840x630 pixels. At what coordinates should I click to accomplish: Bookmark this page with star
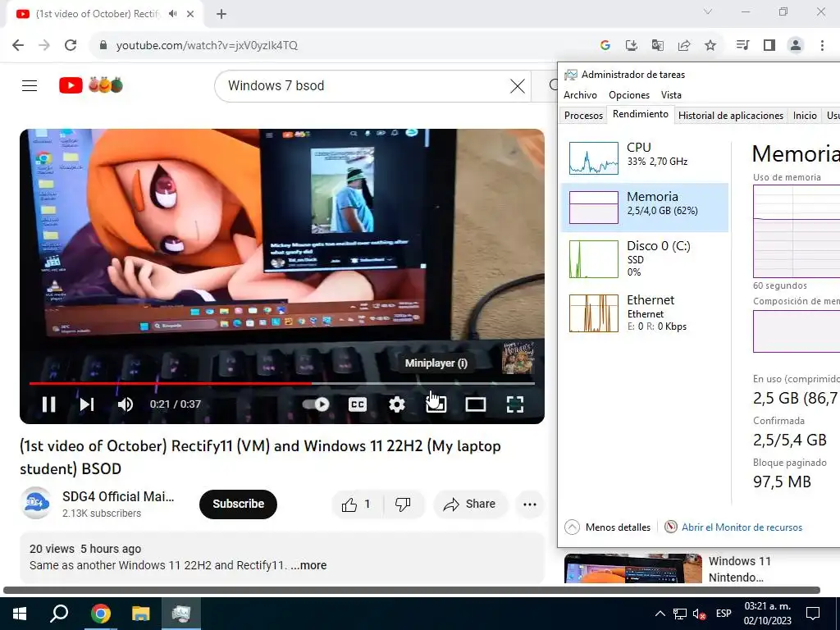point(710,46)
